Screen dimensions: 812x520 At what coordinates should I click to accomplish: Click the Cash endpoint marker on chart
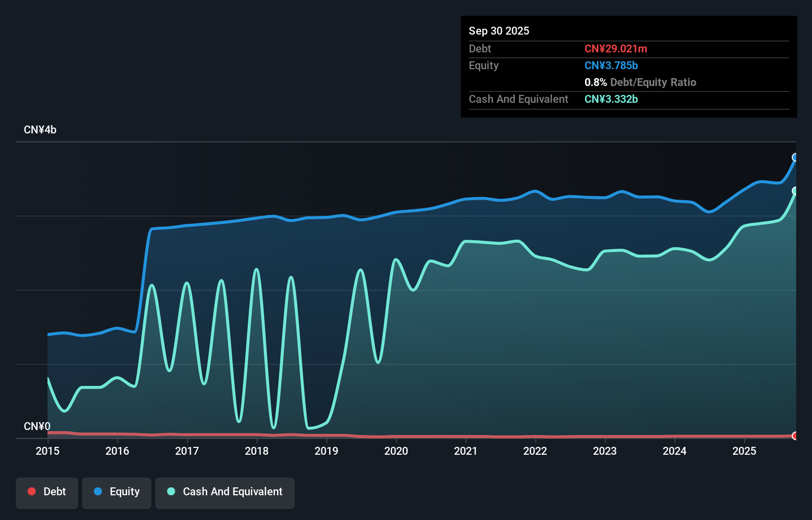(795, 191)
